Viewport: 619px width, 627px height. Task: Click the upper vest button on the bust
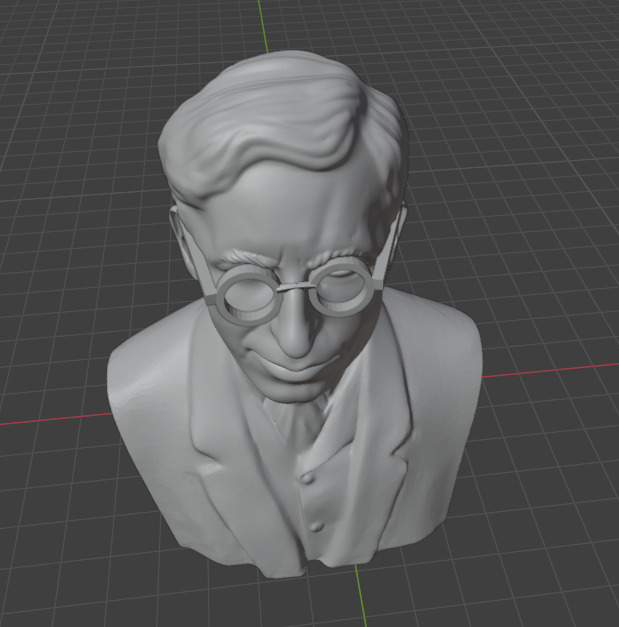[x=307, y=477]
